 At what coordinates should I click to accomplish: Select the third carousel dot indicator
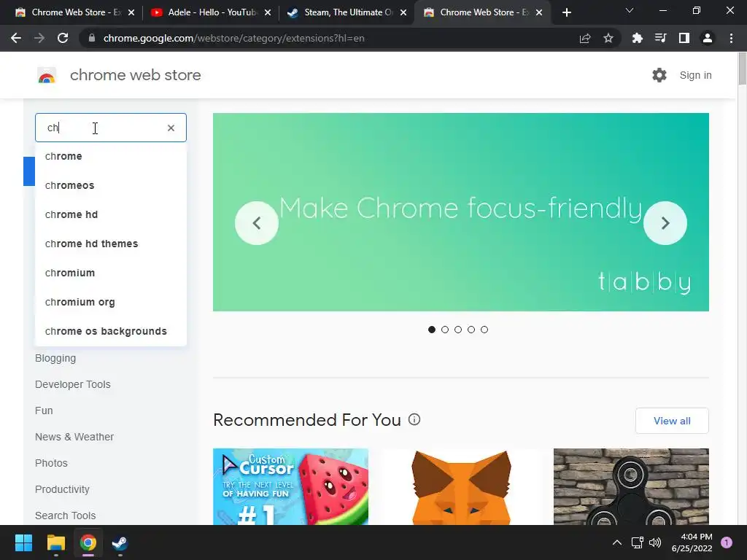(x=458, y=330)
